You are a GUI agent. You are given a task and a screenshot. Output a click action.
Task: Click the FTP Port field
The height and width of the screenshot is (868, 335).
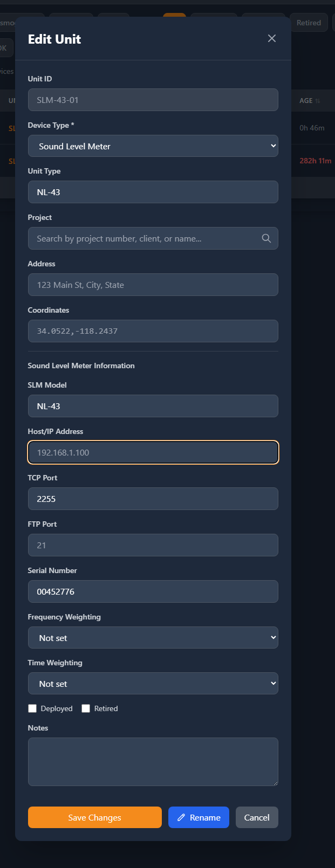point(153,545)
